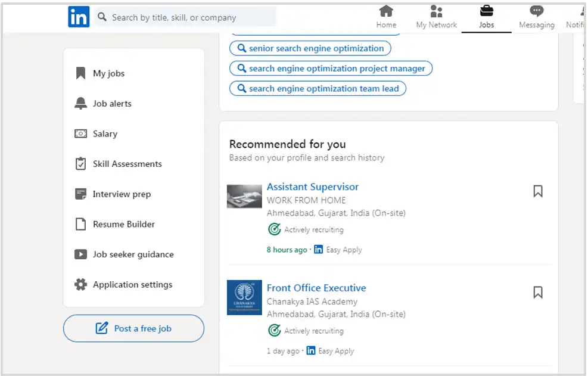This screenshot has width=588, height=376.
Task: Click the Job seeker guidance video icon
Action: 80,254
